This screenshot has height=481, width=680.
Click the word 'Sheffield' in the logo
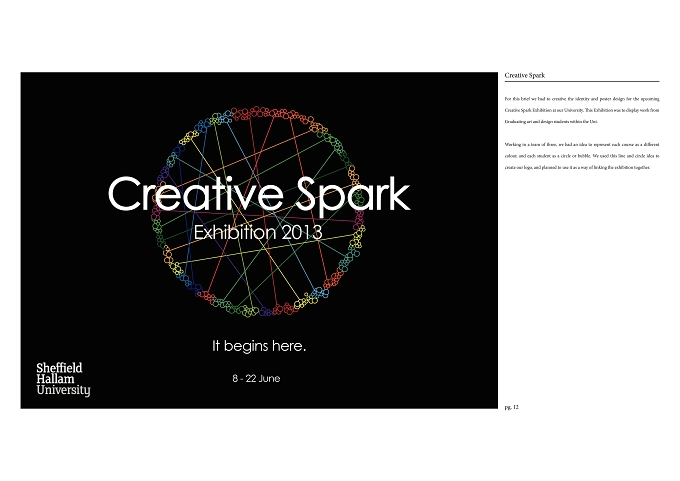tap(59, 368)
